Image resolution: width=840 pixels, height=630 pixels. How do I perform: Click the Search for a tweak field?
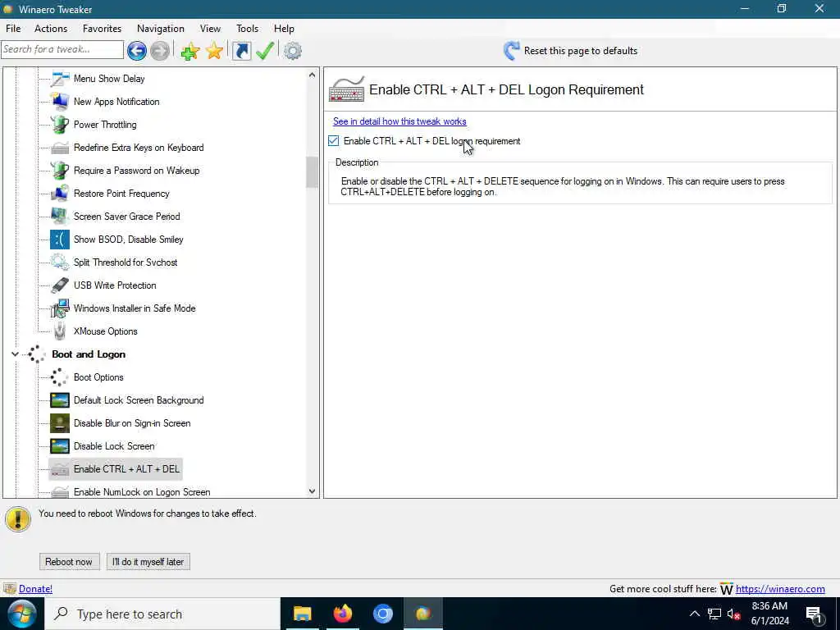(62, 50)
